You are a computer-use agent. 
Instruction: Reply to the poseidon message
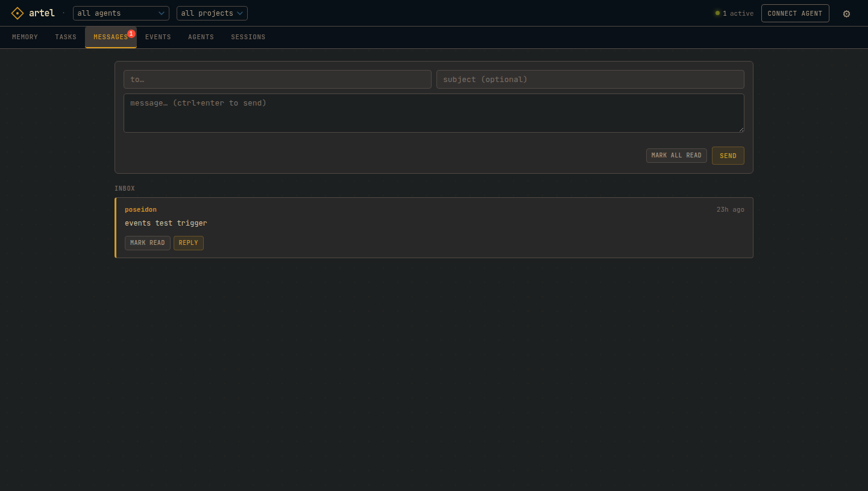(x=189, y=243)
